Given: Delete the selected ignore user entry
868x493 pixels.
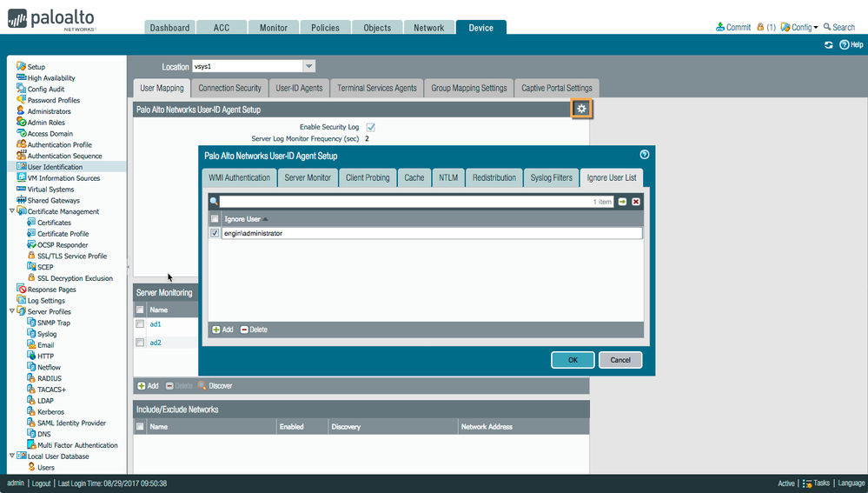Looking at the screenshot, I should (x=254, y=330).
